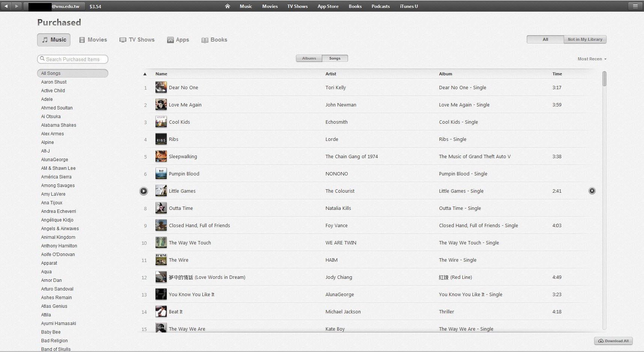Select Adele in the artist list
This screenshot has height=352, width=644.
click(47, 99)
